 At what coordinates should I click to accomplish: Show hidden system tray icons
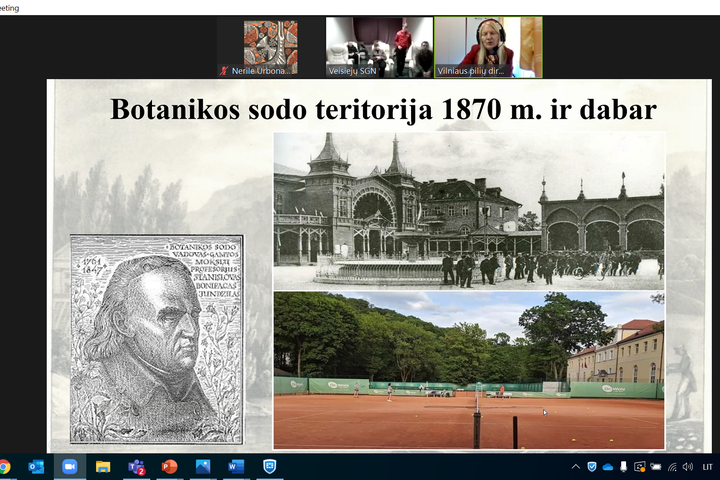(575, 467)
